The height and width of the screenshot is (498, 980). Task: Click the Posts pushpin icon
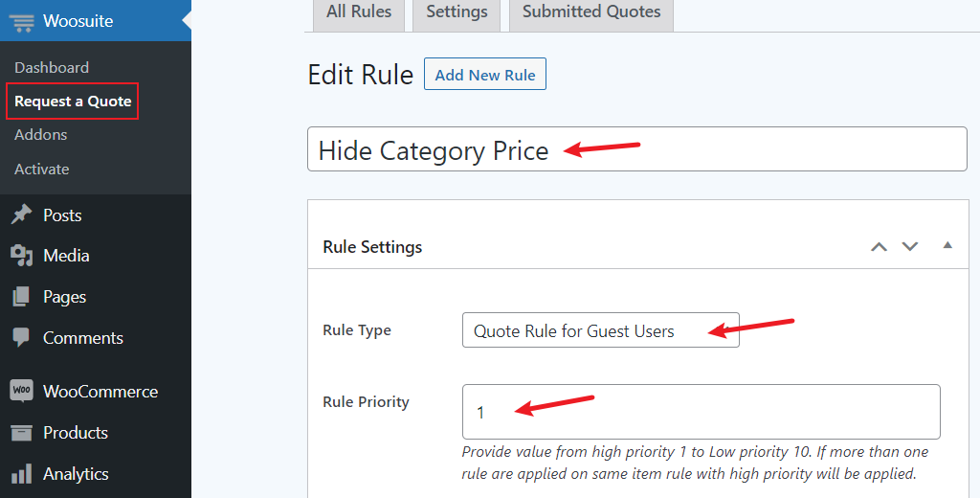21,215
